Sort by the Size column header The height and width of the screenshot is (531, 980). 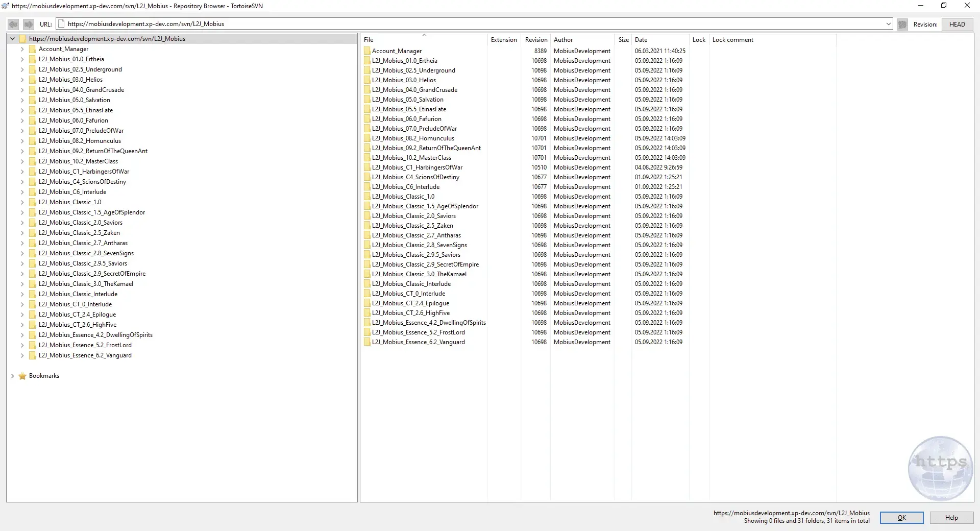click(623, 40)
